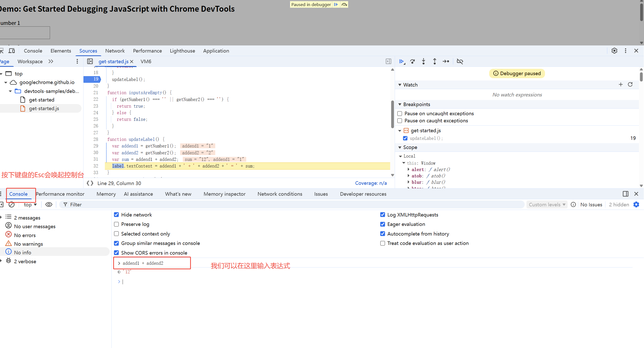The height and width of the screenshot is (348, 644).
Task: Click the Deactivate breakpoints icon
Action: (460, 61)
